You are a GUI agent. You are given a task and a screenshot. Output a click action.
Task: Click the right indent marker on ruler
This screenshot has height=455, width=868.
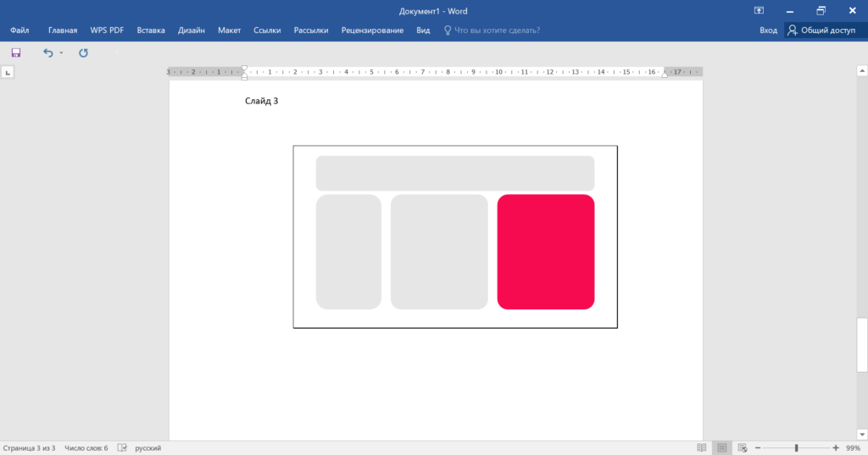click(x=665, y=75)
